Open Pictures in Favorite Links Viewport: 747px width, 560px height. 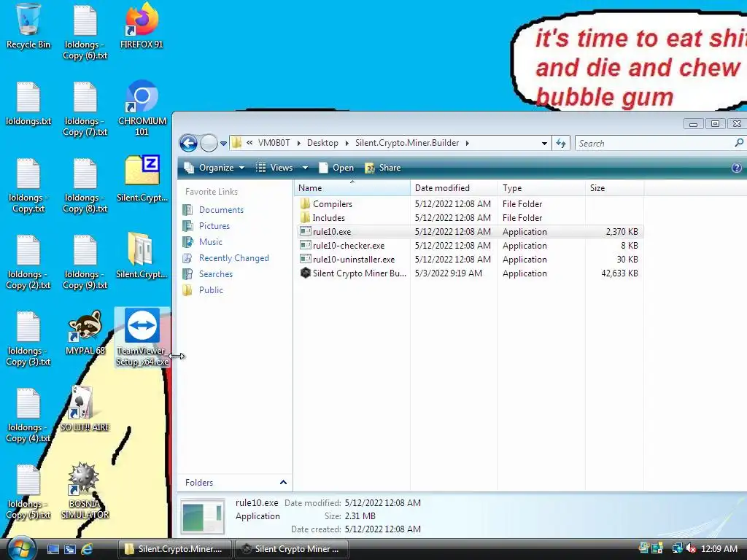click(214, 226)
